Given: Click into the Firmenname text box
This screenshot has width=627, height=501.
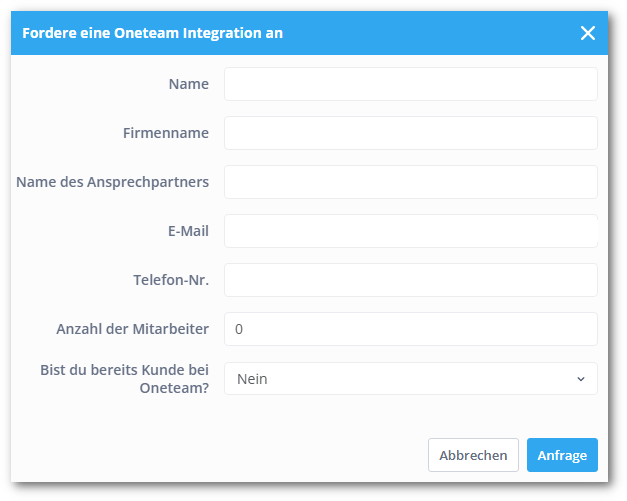Looking at the screenshot, I should coord(410,133).
